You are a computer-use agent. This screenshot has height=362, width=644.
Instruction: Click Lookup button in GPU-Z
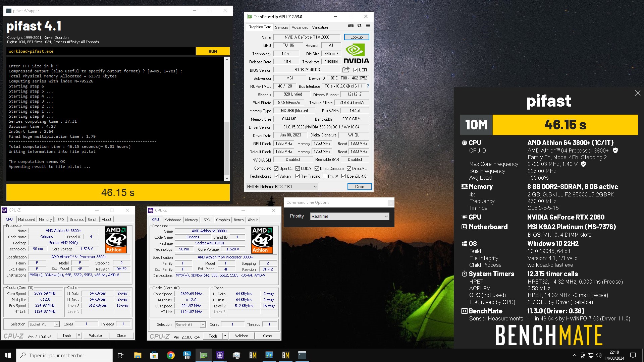tap(357, 37)
